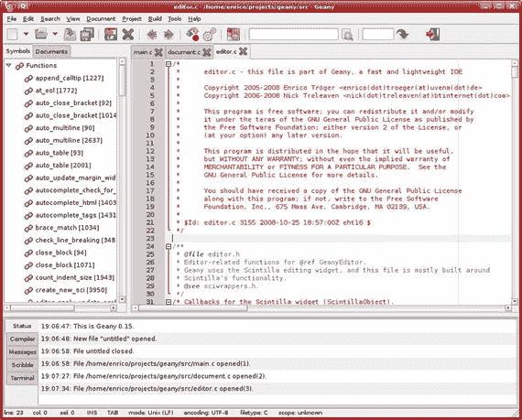Click the Reload file toolbar icon
The image size is (522, 420).
(x=111, y=34)
